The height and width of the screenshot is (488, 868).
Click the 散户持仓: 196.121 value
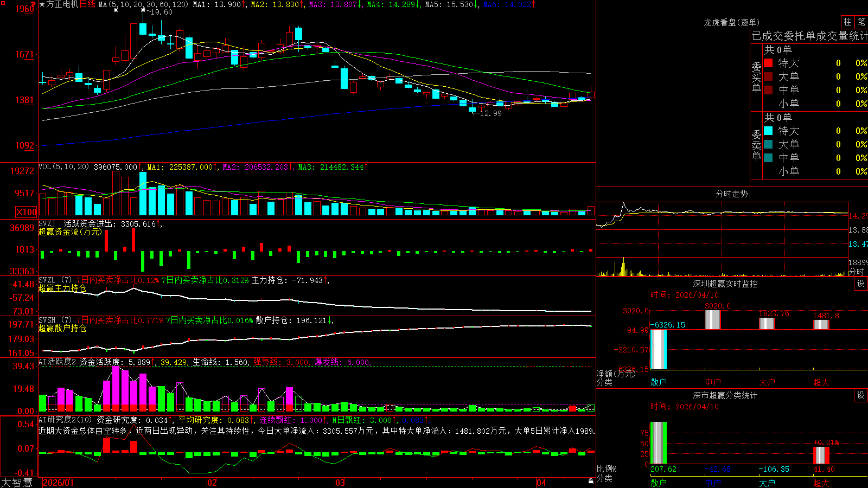(x=291, y=320)
